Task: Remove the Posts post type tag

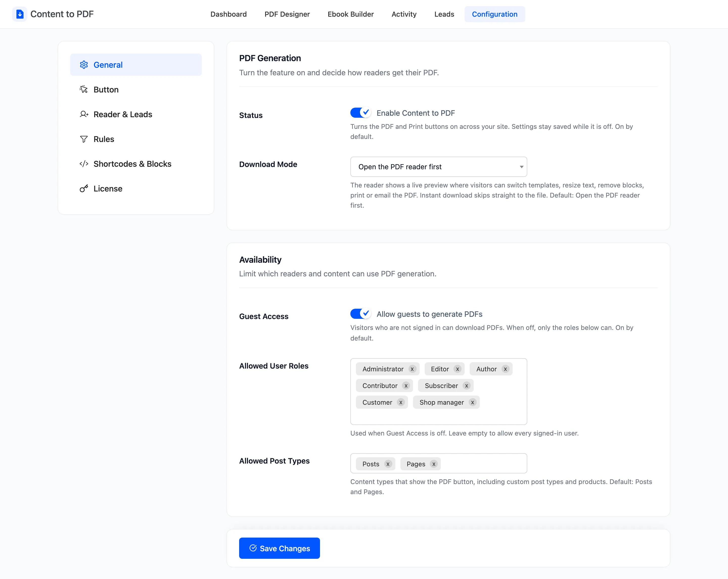Action: click(388, 464)
